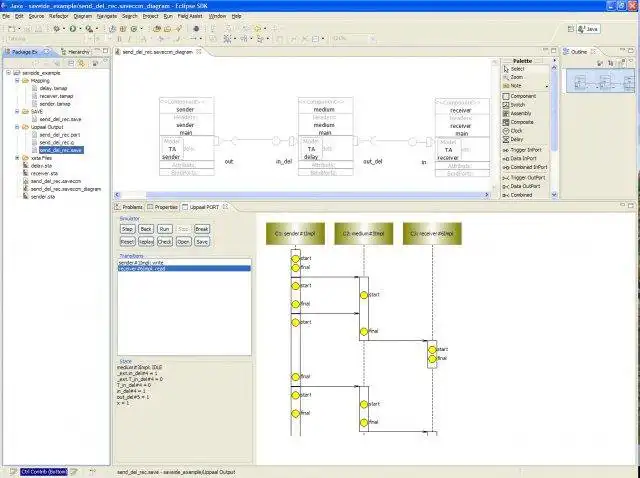Open receiver.tamap in the Mapping folder

tap(56, 96)
